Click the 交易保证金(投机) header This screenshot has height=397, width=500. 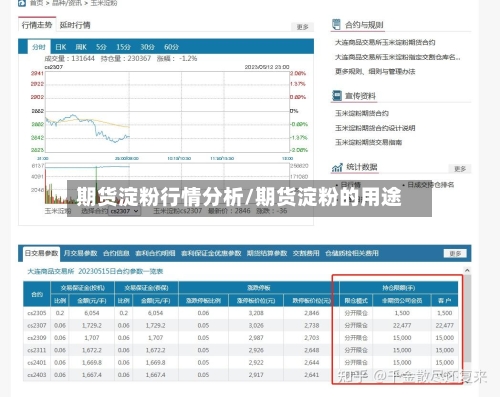(x=82, y=288)
